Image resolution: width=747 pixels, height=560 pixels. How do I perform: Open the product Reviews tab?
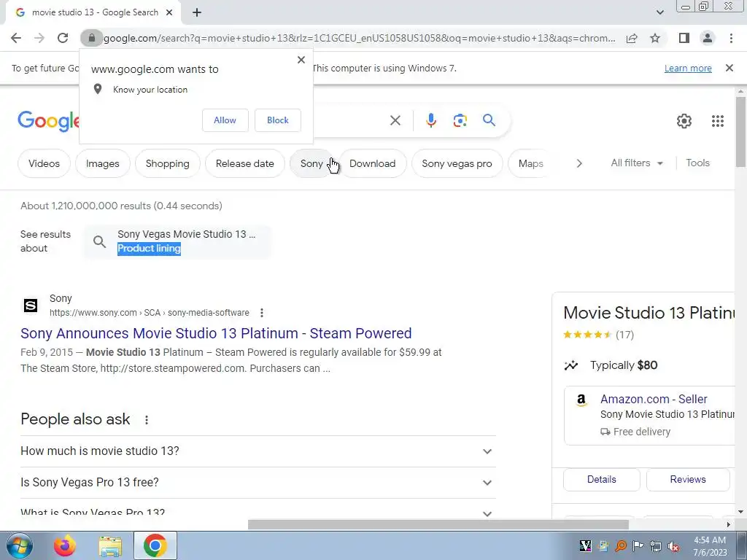tap(688, 480)
